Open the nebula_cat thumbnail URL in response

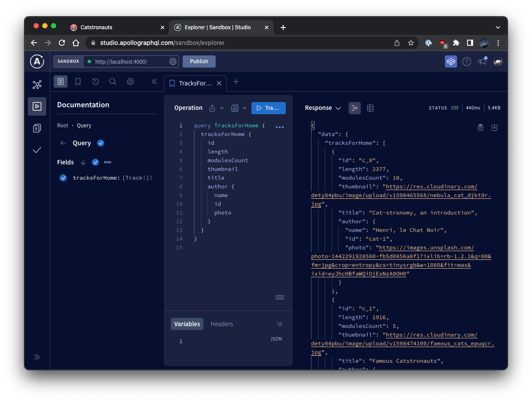tap(401, 195)
